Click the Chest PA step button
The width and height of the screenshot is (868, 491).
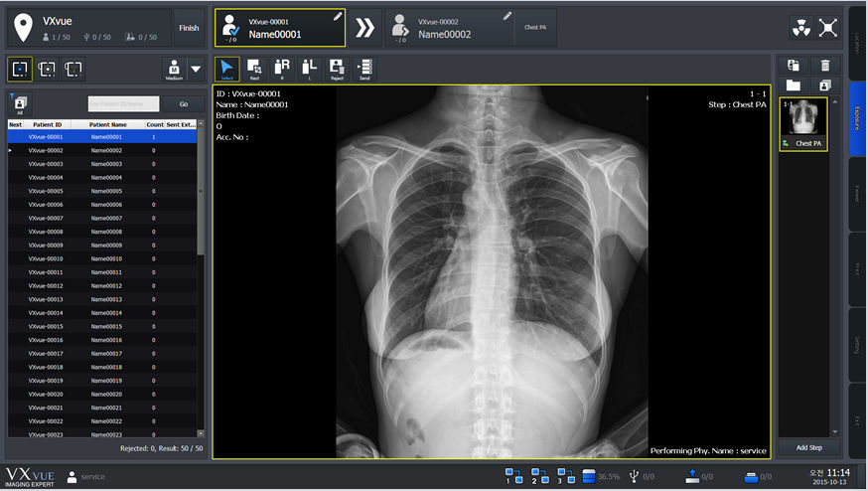(x=535, y=27)
